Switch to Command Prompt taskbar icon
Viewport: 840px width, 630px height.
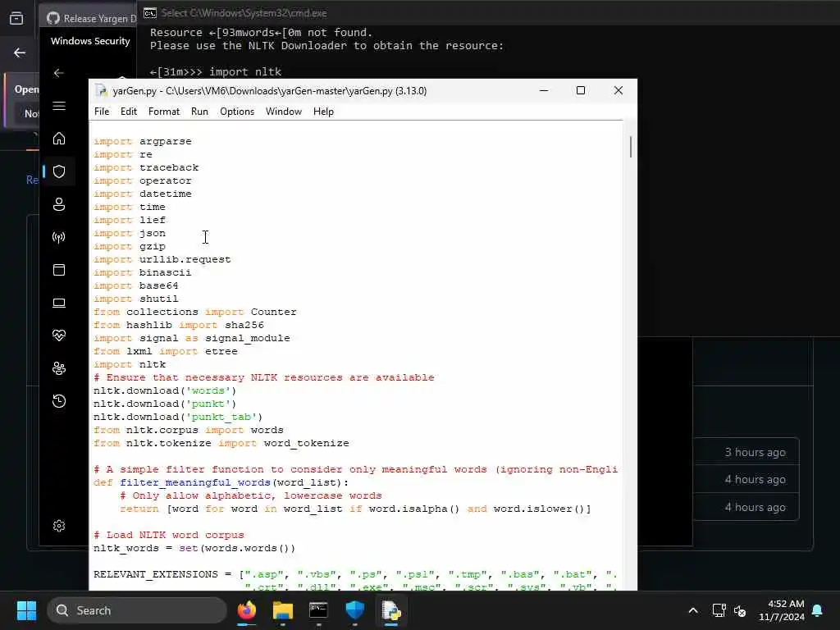318,610
